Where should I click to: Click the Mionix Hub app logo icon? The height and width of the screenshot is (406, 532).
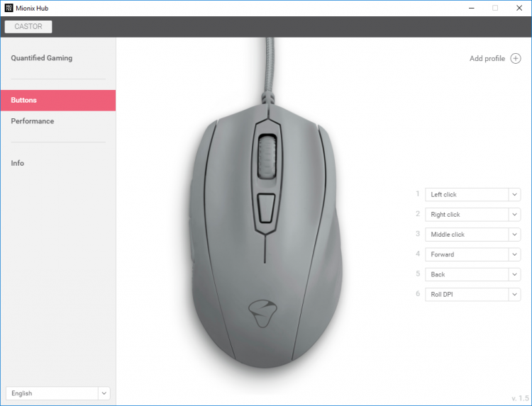click(x=9, y=8)
